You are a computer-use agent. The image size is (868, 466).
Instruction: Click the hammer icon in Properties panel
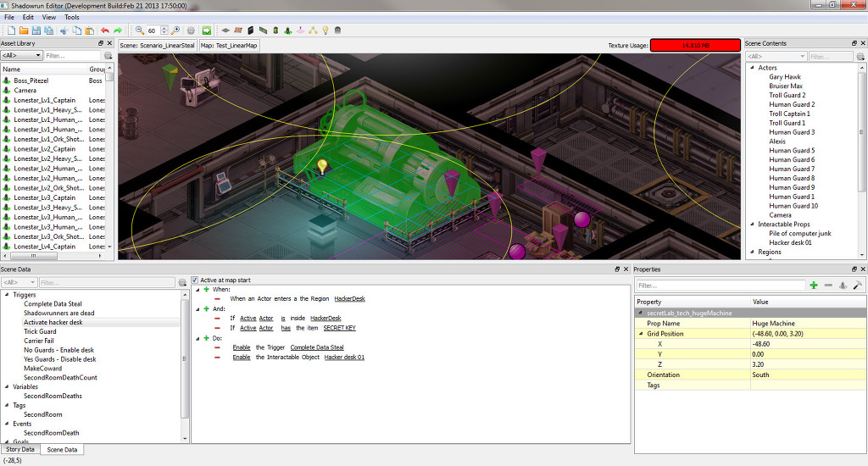[x=858, y=286]
